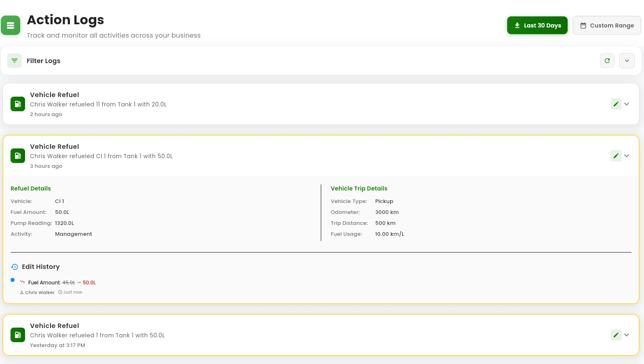Expand the Filter Logs panel chevron
Screen dimensions: 644x364
pos(627,61)
